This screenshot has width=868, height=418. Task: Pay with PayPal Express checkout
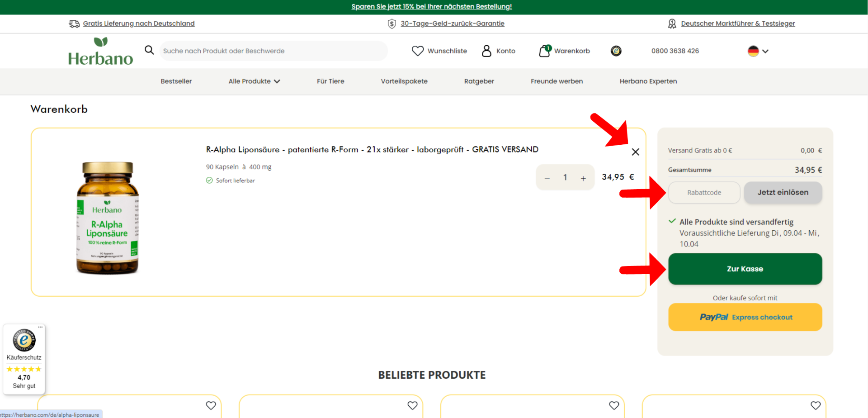click(745, 317)
